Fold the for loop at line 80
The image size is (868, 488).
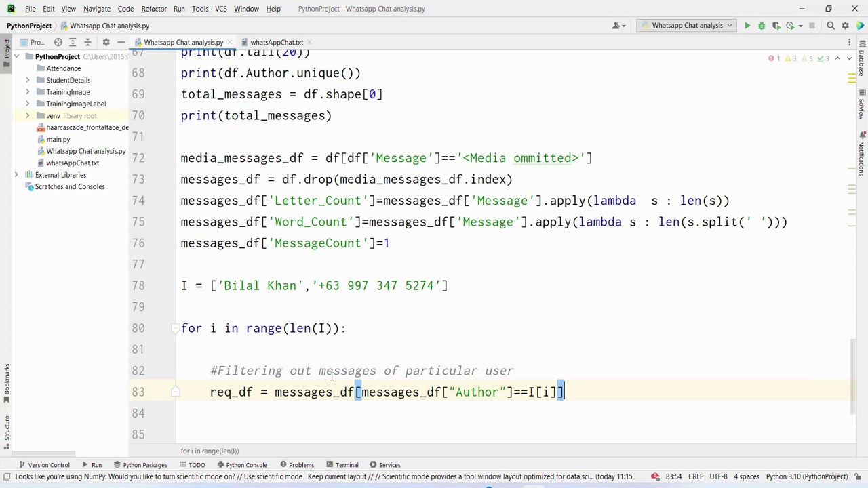pyautogui.click(x=176, y=328)
